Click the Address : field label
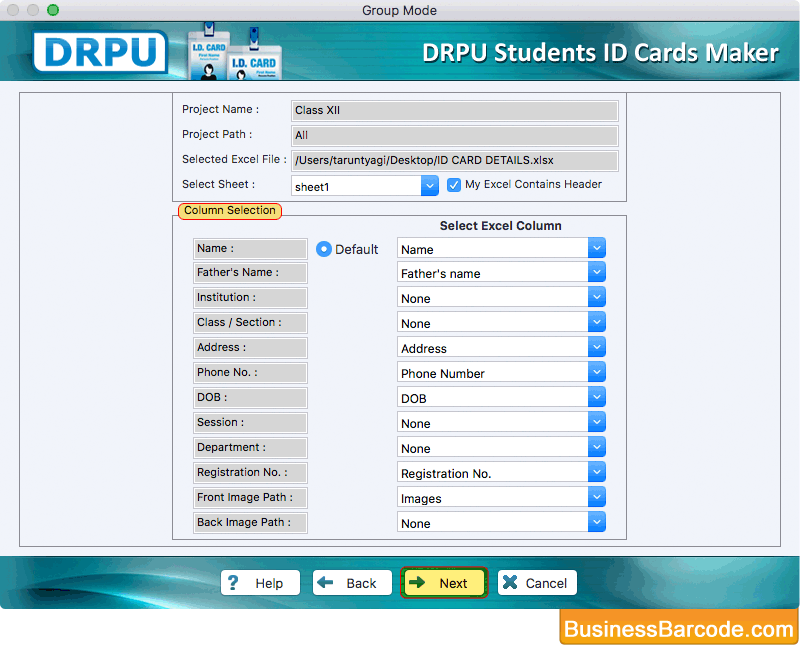The image size is (800, 645). pyautogui.click(x=250, y=348)
